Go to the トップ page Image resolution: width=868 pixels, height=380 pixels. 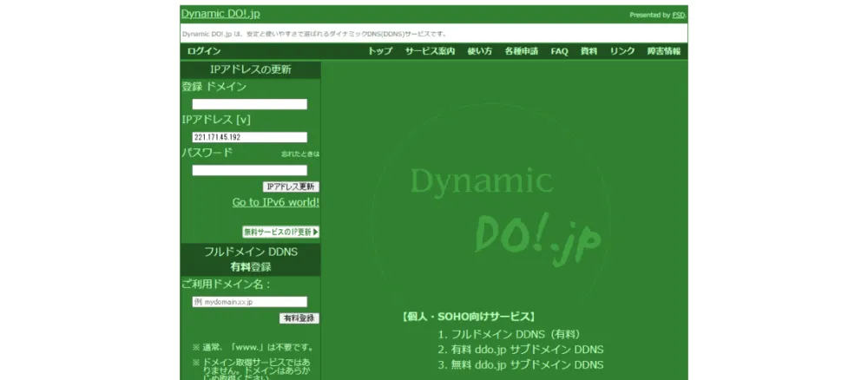click(x=380, y=51)
